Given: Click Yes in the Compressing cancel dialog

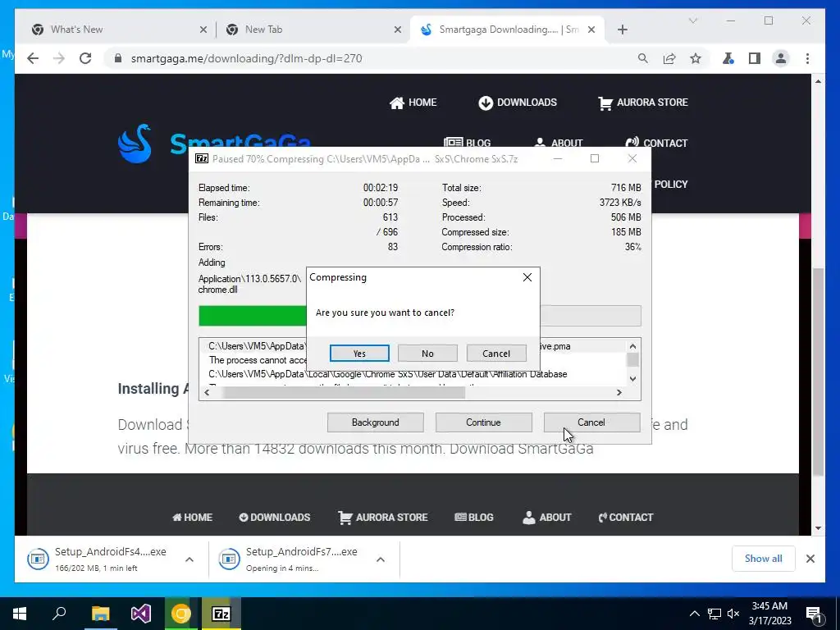Looking at the screenshot, I should (x=359, y=354).
